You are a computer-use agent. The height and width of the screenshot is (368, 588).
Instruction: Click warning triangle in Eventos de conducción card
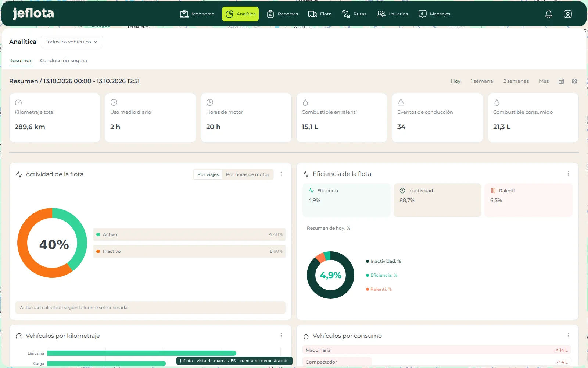401,102
